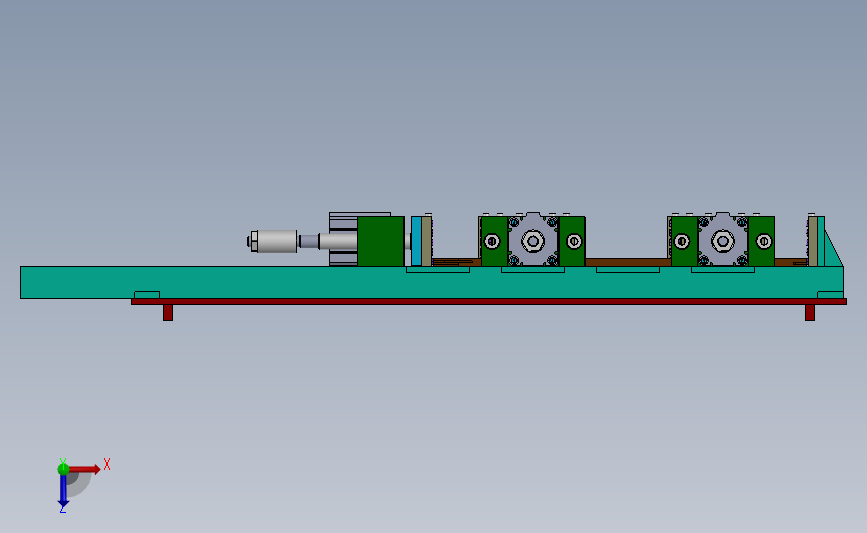This screenshot has width=867, height=533.
Task: Click the blue Z axis arrow of the triad
Action: coord(63,490)
